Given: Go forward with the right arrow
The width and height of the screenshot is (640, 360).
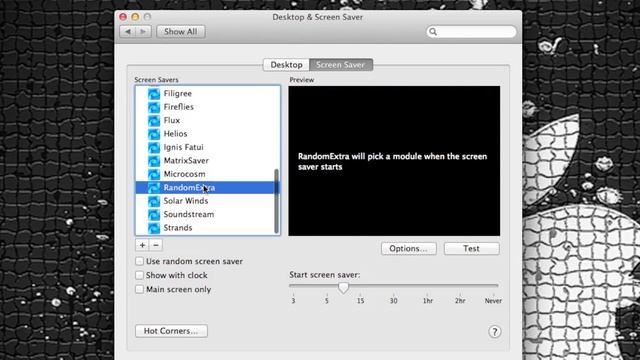Looking at the screenshot, I should pyautogui.click(x=143, y=32).
